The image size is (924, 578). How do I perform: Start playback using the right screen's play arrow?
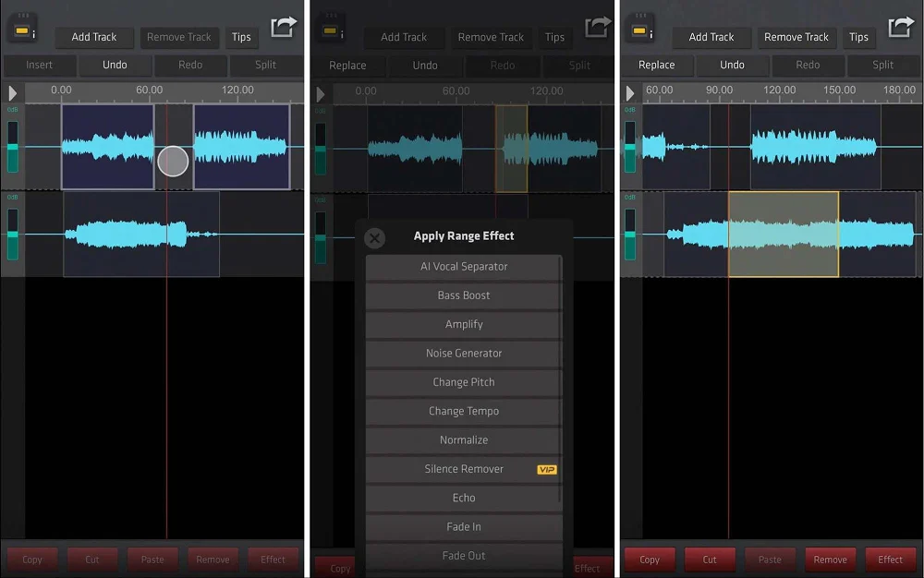pos(630,93)
